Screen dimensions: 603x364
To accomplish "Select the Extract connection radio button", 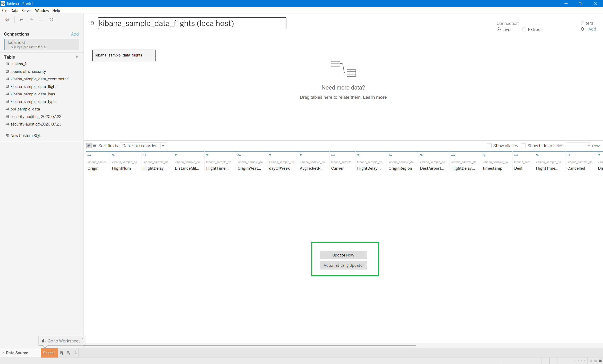I will 524,29.
